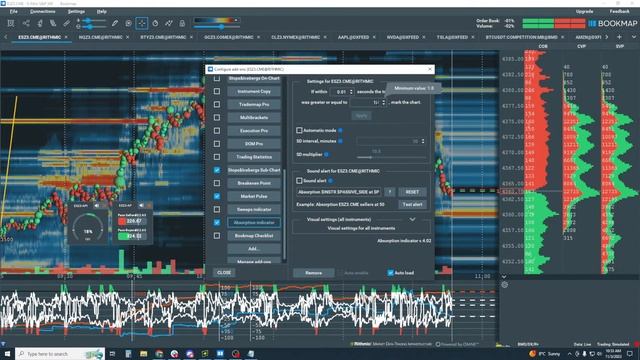The width and height of the screenshot is (640, 360).
Task: Click the circular icon next to pencil
Action: pyautogui.click(x=129, y=23)
